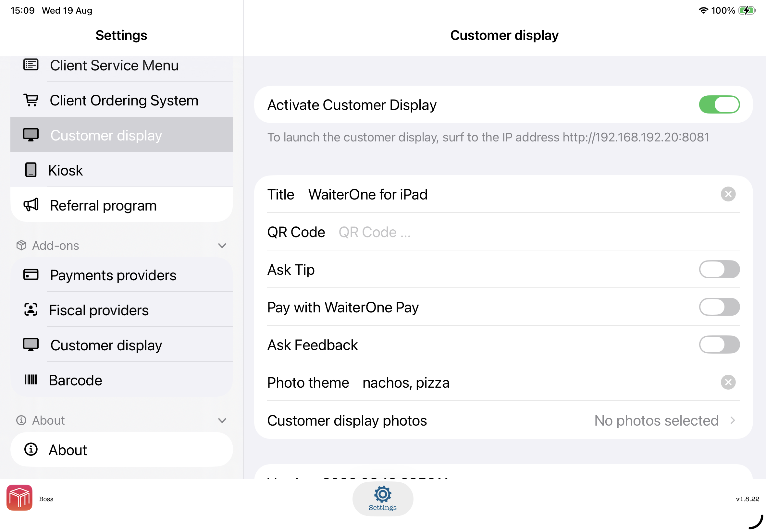Viewport: 766px width, 532px height.
Task: Click the small info icon in About section header
Action: pyautogui.click(x=21, y=420)
